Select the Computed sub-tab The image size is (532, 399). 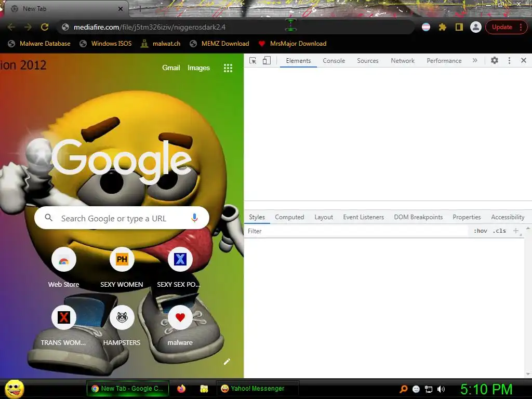point(289,217)
